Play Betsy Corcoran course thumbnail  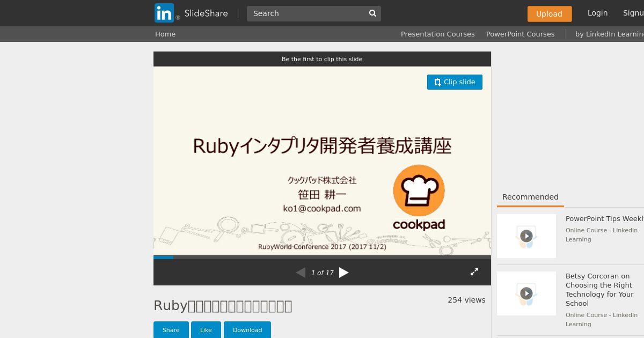tap(526, 293)
